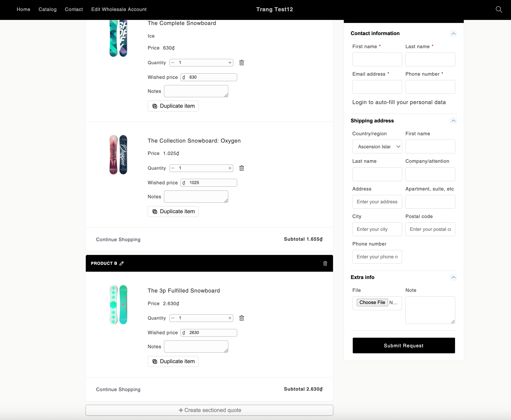511x420 pixels.
Task: Click wished price field showing 1025
Action: (x=209, y=183)
